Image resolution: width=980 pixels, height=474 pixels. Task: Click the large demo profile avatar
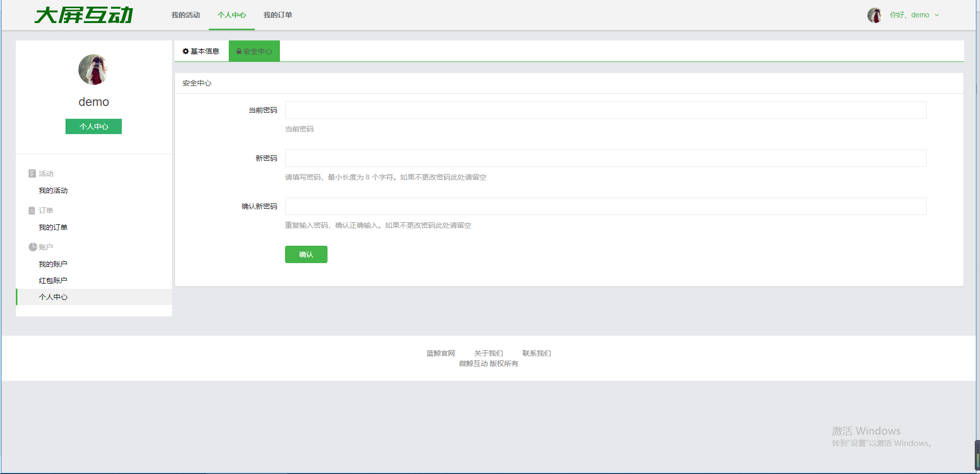pos(94,70)
